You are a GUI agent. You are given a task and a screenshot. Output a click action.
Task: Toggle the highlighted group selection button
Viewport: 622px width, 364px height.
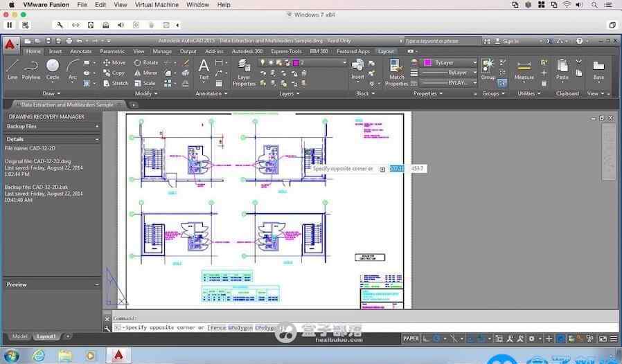(x=501, y=83)
